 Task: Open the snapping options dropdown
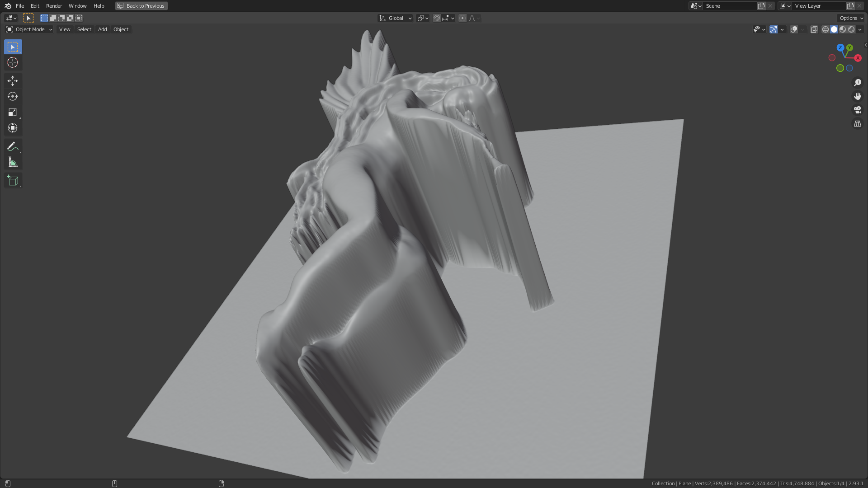point(448,18)
